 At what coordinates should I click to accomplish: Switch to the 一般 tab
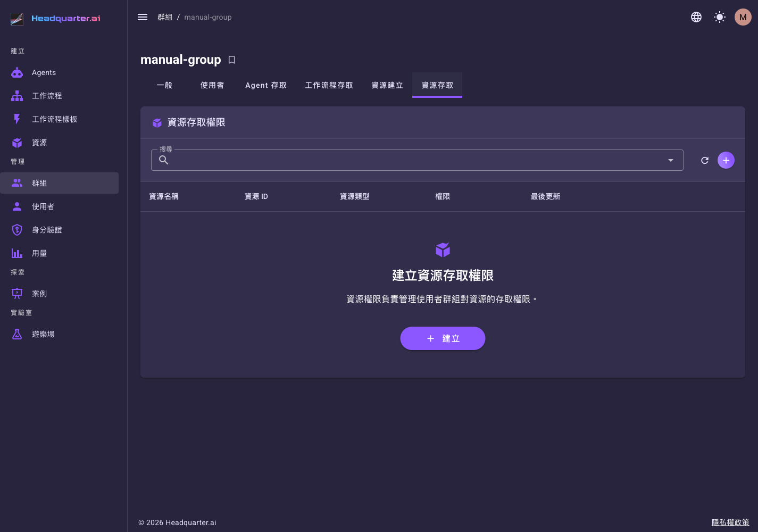pyautogui.click(x=164, y=85)
